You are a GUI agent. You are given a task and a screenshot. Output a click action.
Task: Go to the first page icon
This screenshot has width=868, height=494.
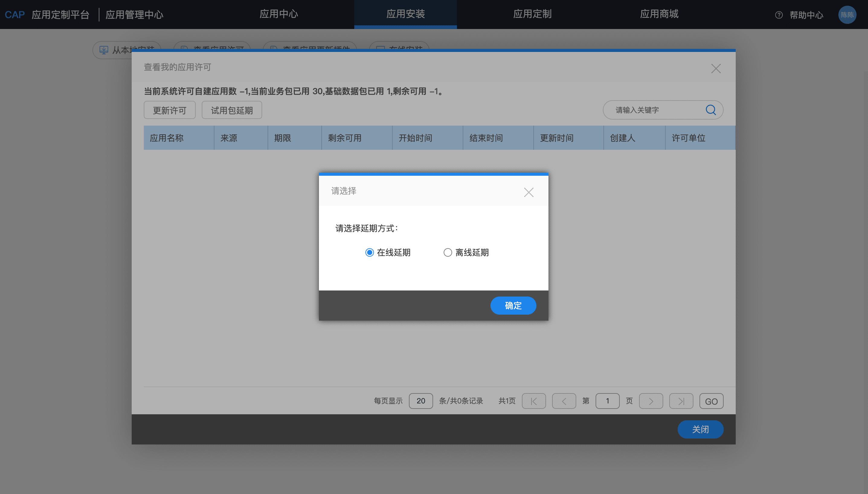(534, 401)
